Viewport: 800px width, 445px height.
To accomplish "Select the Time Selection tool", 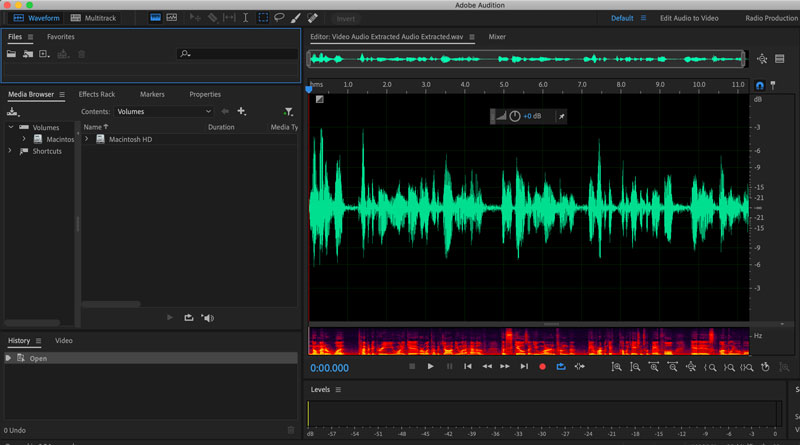I will [245, 18].
